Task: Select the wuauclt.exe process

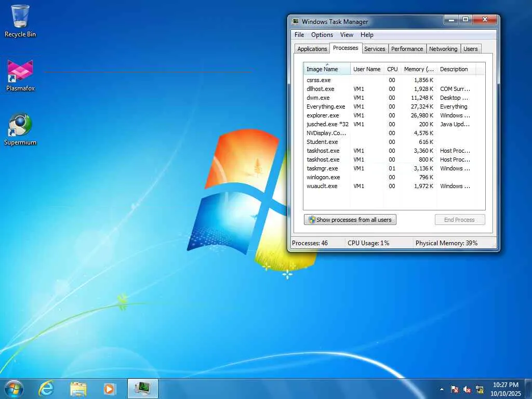Action: [x=394, y=186]
